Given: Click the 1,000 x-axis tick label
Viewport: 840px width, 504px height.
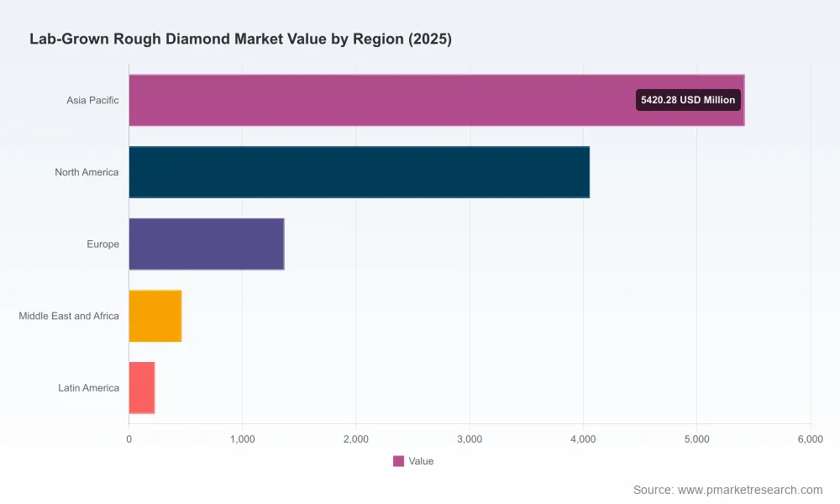Looking at the screenshot, I should coord(243,439).
